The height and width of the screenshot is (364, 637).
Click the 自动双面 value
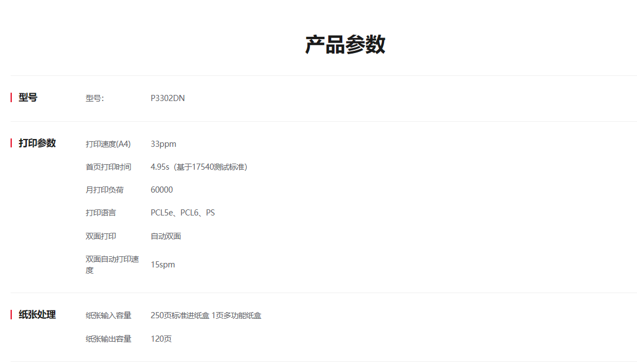point(166,236)
